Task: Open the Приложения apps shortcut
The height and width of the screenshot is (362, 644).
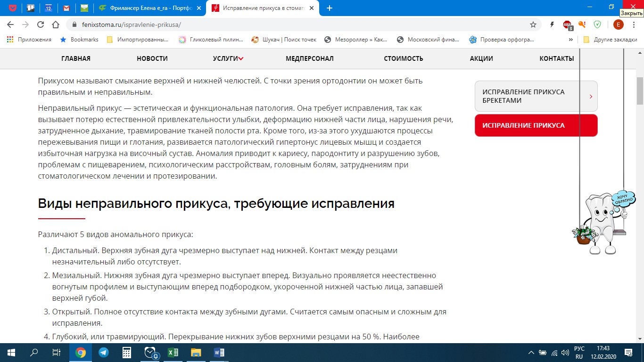Action: coord(29,40)
